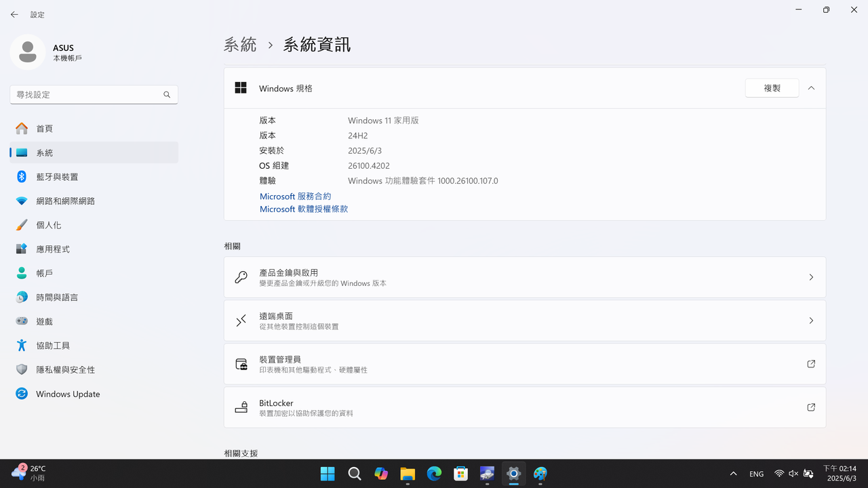Click the remote desktop icon beside 遠端桌面

point(241,321)
